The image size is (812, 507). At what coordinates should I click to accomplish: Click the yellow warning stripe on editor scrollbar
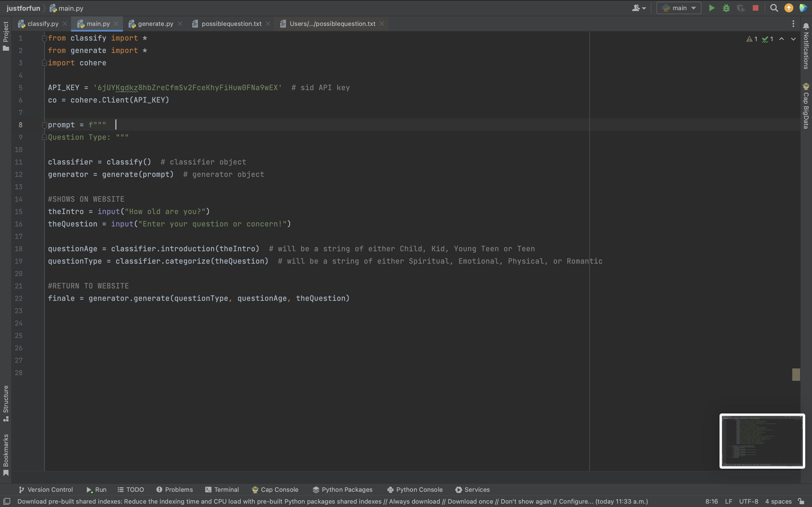(x=796, y=375)
